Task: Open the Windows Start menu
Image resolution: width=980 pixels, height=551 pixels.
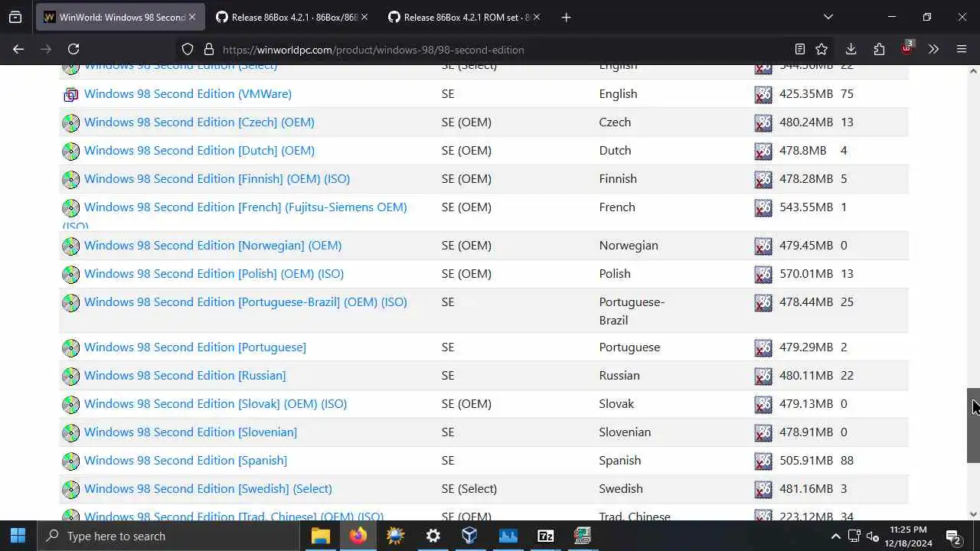Action: coord(18,536)
